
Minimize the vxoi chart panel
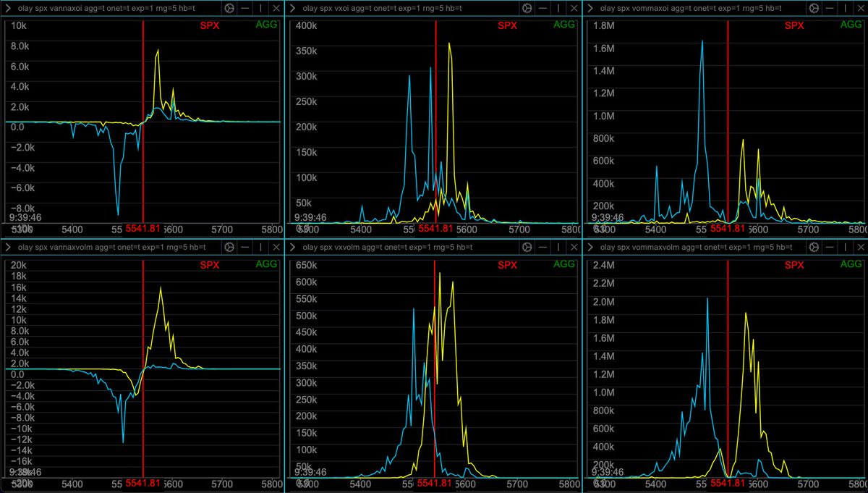(542, 9)
